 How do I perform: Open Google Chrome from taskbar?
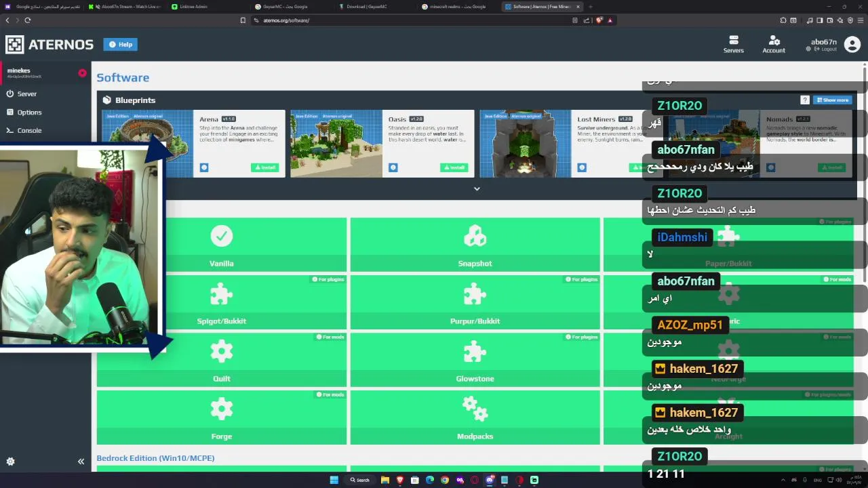pos(445,480)
